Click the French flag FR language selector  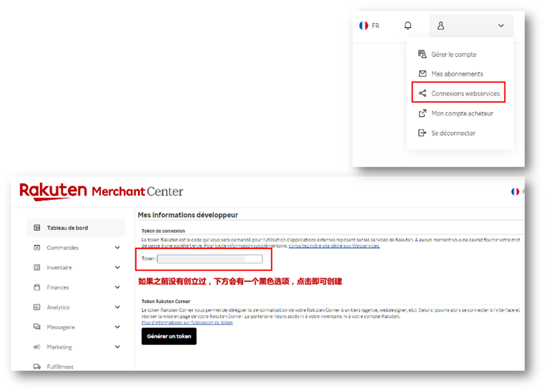click(369, 26)
